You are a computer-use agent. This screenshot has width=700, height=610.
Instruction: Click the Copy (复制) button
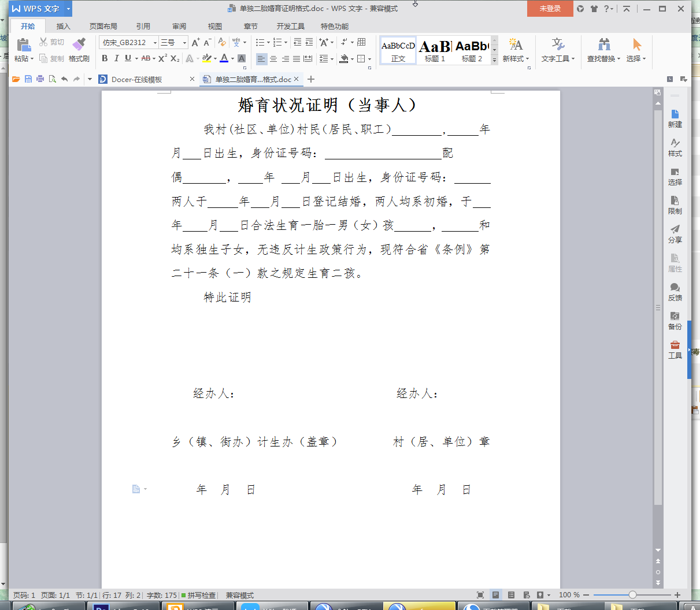51,58
